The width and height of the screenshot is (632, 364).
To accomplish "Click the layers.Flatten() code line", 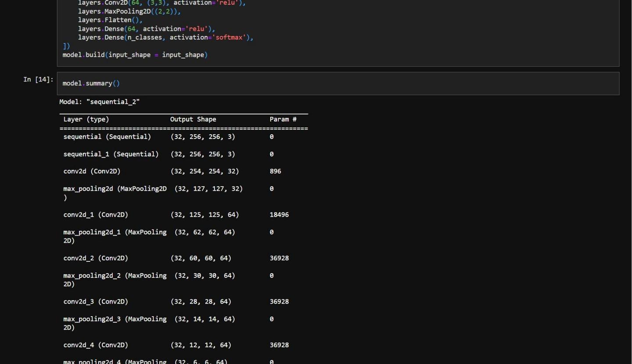I will pyautogui.click(x=110, y=20).
